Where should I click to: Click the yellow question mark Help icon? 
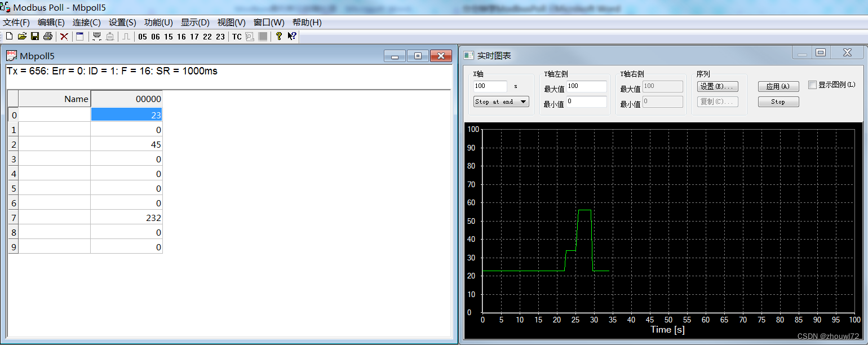278,37
